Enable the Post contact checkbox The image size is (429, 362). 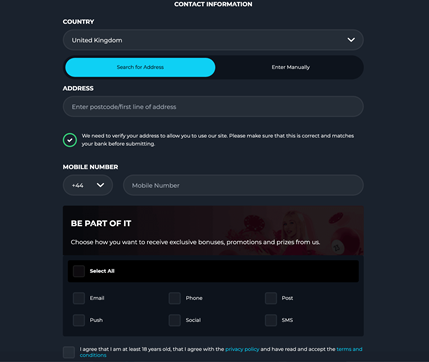pos(271,298)
